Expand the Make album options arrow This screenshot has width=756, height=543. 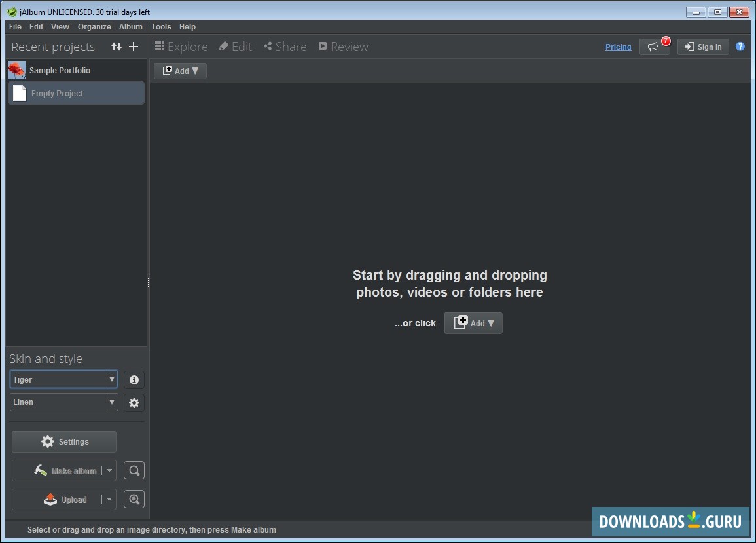[x=109, y=470]
